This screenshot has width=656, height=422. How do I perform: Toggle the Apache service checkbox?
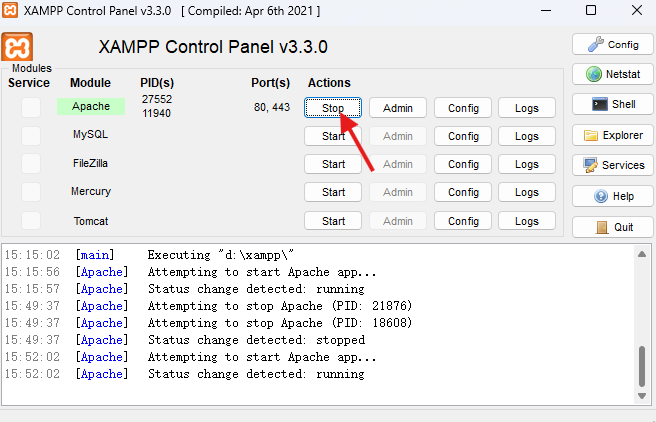point(31,107)
